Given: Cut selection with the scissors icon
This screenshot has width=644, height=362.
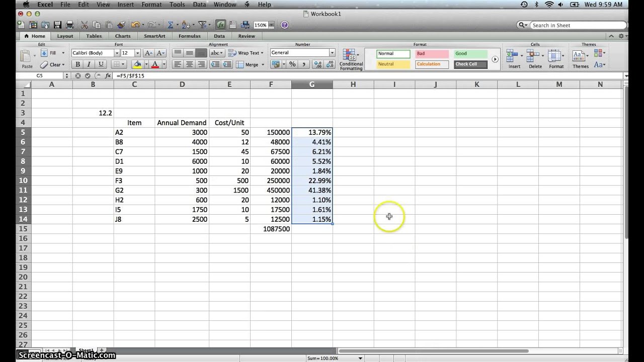Looking at the screenshot, I should (x=84, y=25).
